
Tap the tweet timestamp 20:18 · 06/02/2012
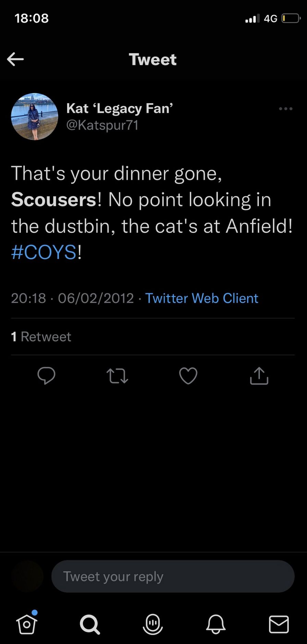tap(72, 298)
